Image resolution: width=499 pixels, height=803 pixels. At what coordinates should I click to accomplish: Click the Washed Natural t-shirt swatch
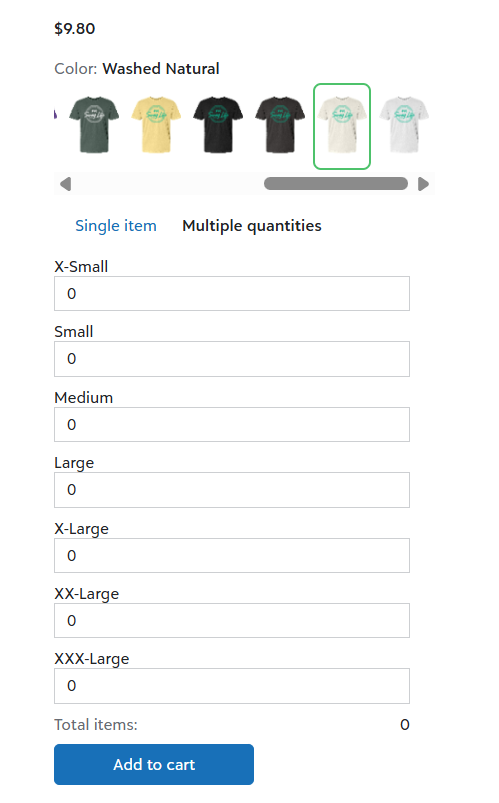point(342,126)
